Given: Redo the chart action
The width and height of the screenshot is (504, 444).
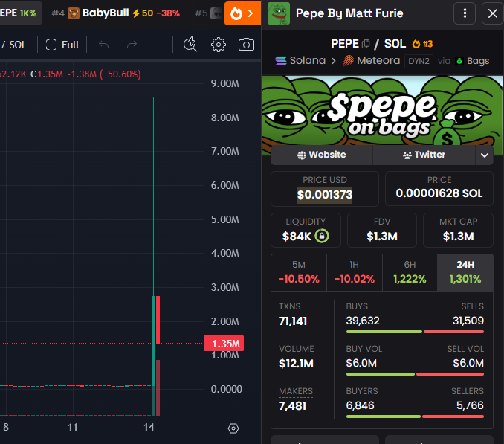Looking at the screenshot, I should click(x=132, y=45).
